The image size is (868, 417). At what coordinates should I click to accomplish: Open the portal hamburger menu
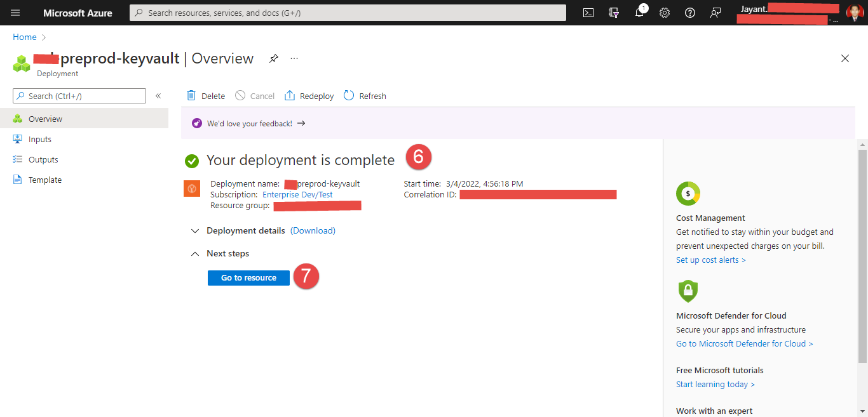[15, 13]
